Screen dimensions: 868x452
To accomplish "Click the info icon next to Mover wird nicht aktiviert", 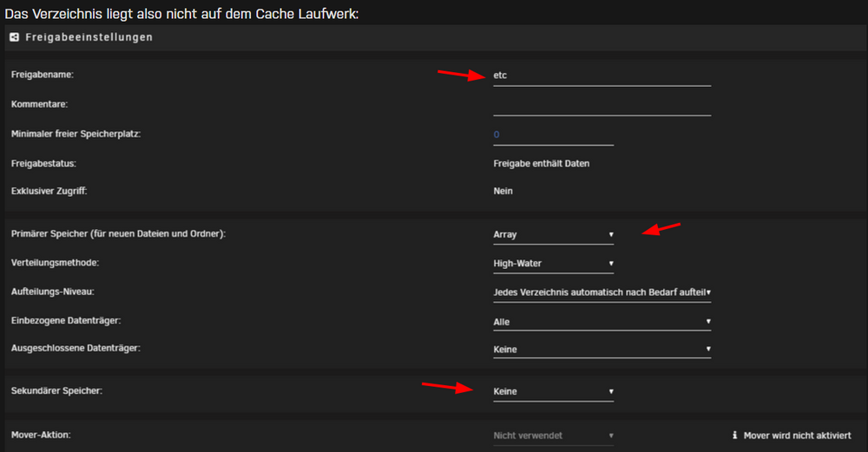I will 734,436.
